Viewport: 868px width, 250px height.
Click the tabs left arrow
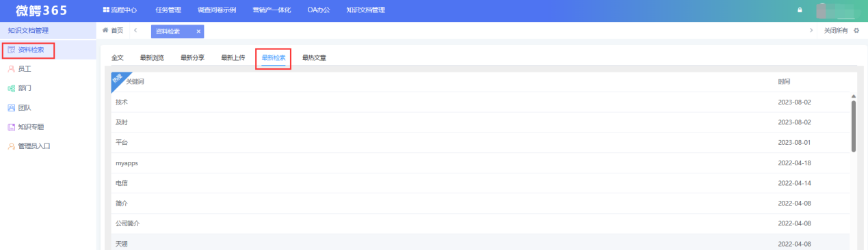(x=135, y=31)
